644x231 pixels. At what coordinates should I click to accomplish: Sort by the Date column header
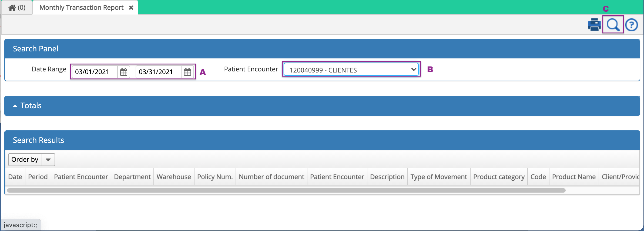coord(15,177)
